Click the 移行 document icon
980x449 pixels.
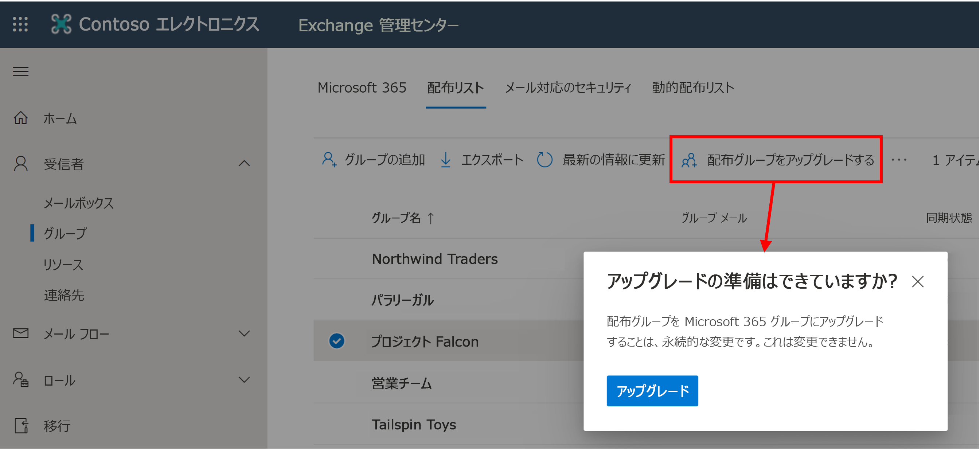(21, 426)
